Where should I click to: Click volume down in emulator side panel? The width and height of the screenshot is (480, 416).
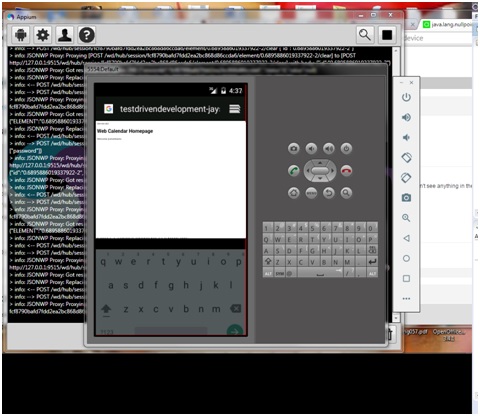(x=406, y=137)
